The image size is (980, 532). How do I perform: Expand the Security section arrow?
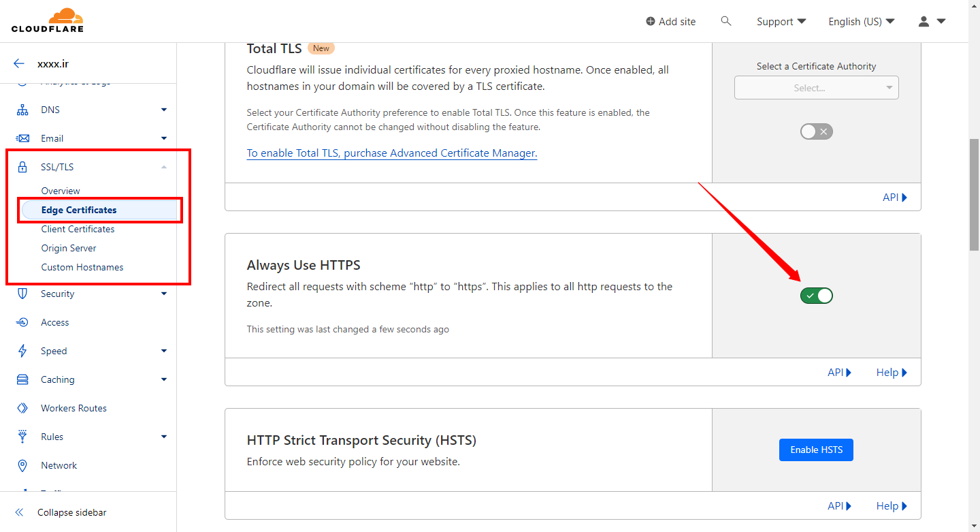(x=164, y=294)
